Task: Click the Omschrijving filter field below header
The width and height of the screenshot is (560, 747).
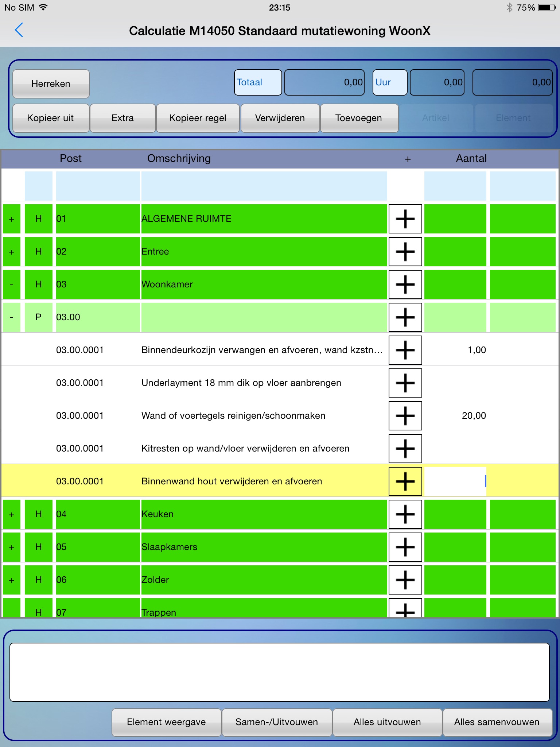Action: click(264, 186)
